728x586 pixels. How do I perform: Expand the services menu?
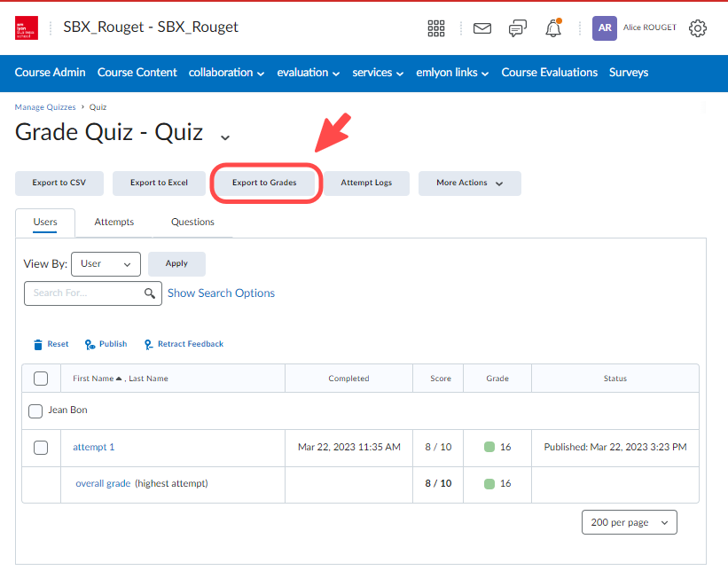pos(378,73)
